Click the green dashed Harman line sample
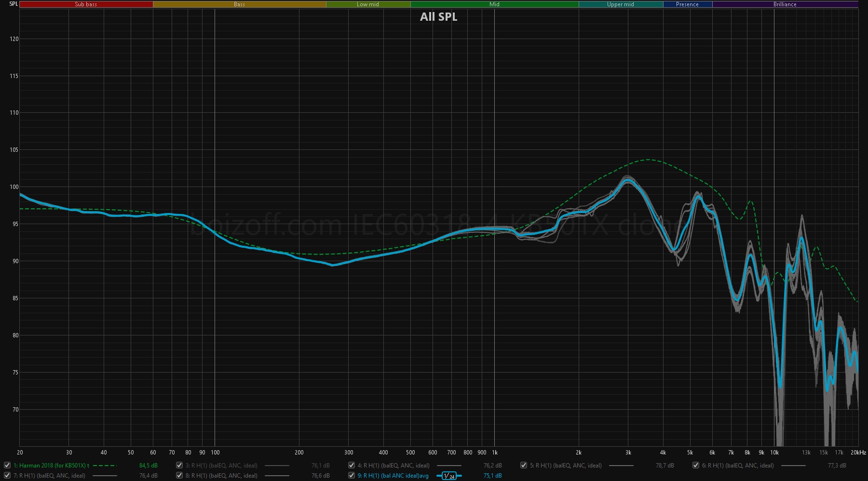Image resolution: width=868 pixels, height=481 pixels. [105, 466]
